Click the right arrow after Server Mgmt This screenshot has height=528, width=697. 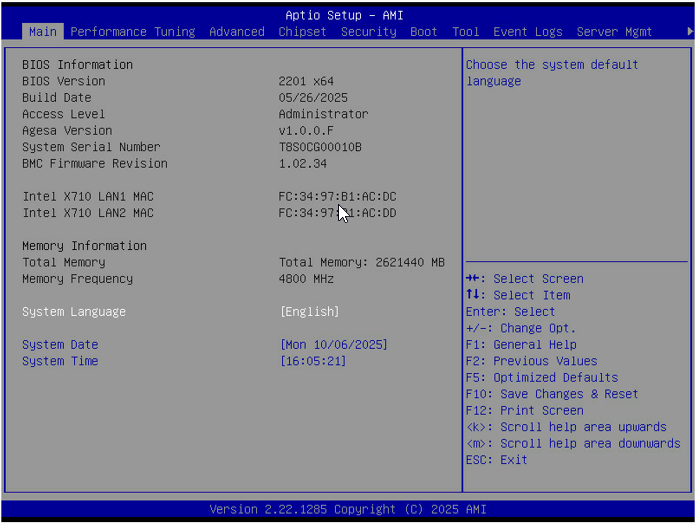pos(689,32)
